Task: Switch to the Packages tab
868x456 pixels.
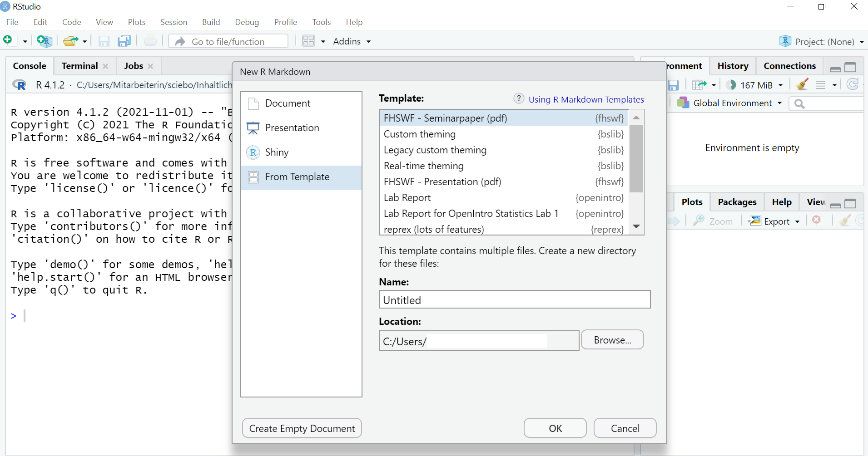Action: 737,202
